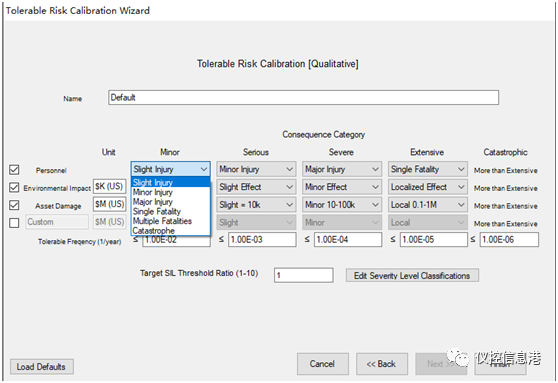Open Edit Severity Level Classifications
This screenshot has width=558, height=383.
click(x=412, y=276)
